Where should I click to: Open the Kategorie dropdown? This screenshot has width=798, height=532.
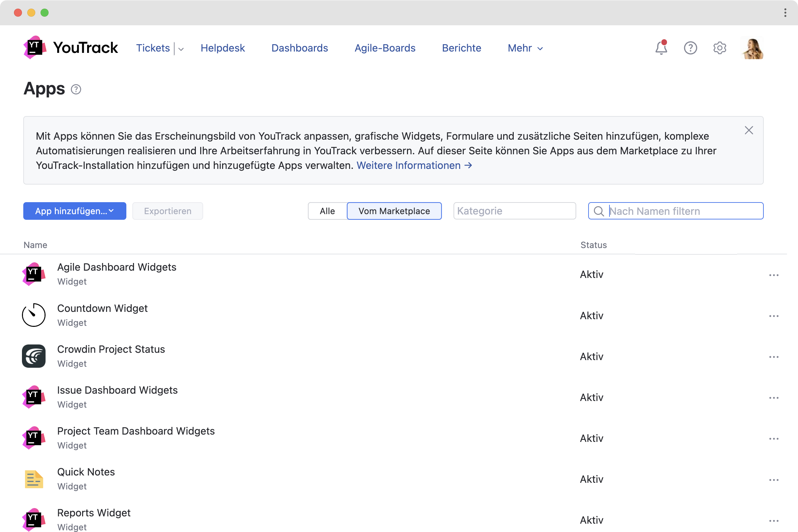[514, 211]
